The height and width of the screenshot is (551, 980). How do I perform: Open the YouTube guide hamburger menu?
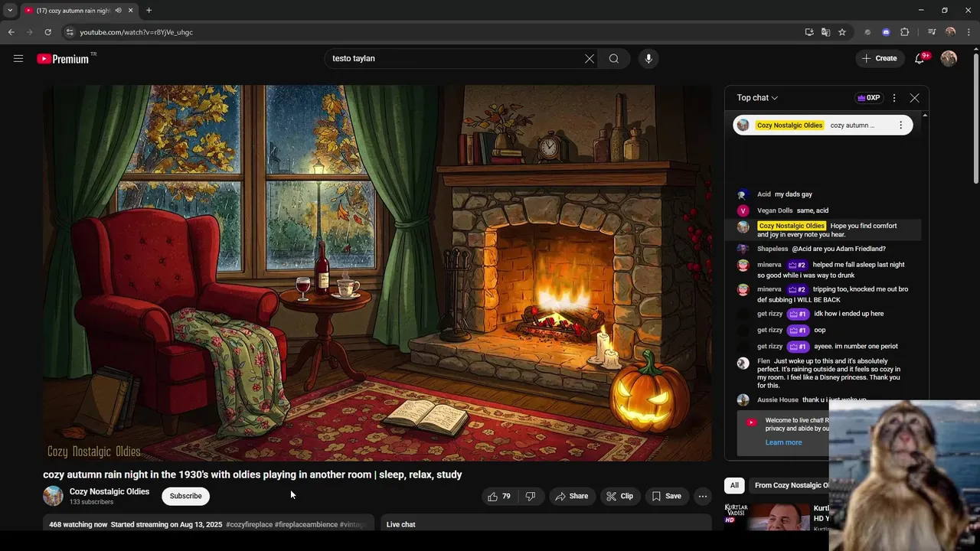[x=18, y=58]
